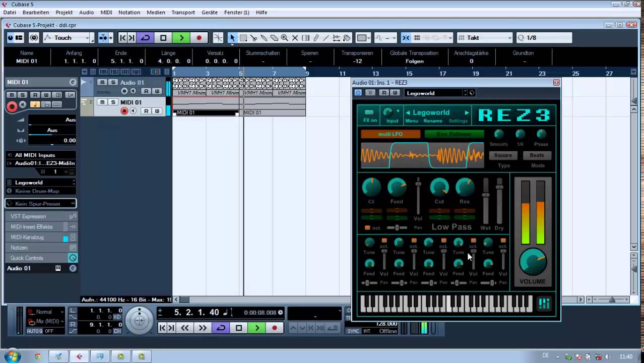
Task: Solo the Audio 01 track
Action: tap(113, 83)
